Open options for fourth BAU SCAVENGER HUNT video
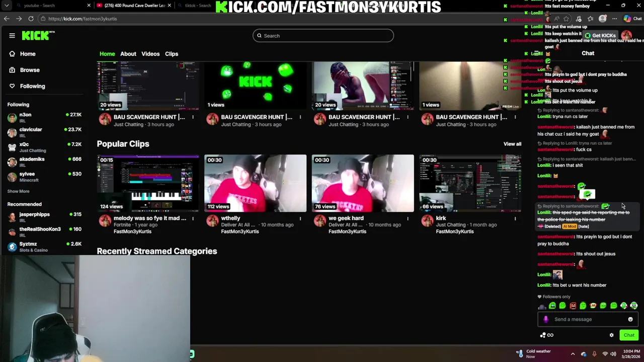Screen dimensions: 644x362 tap(515, 117)
